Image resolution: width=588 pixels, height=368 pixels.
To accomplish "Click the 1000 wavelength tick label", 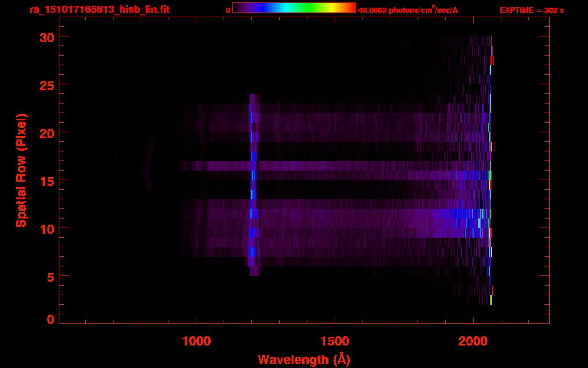I will click(196, 341).
